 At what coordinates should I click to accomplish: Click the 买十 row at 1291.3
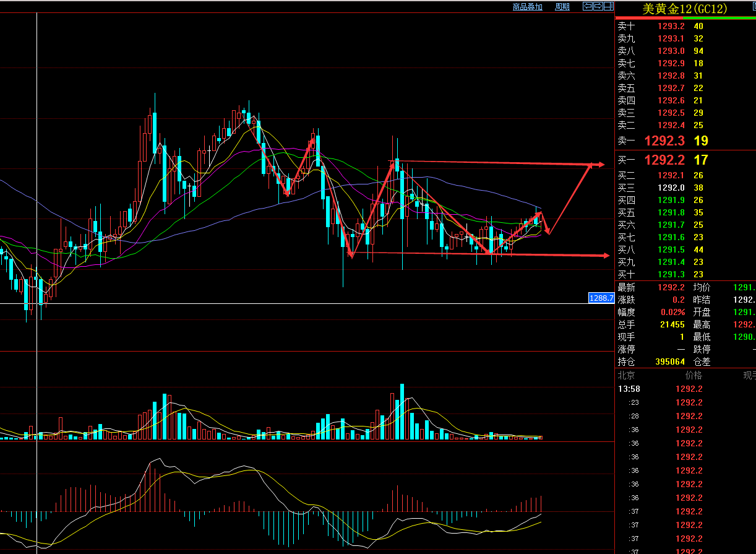[671, 274]
